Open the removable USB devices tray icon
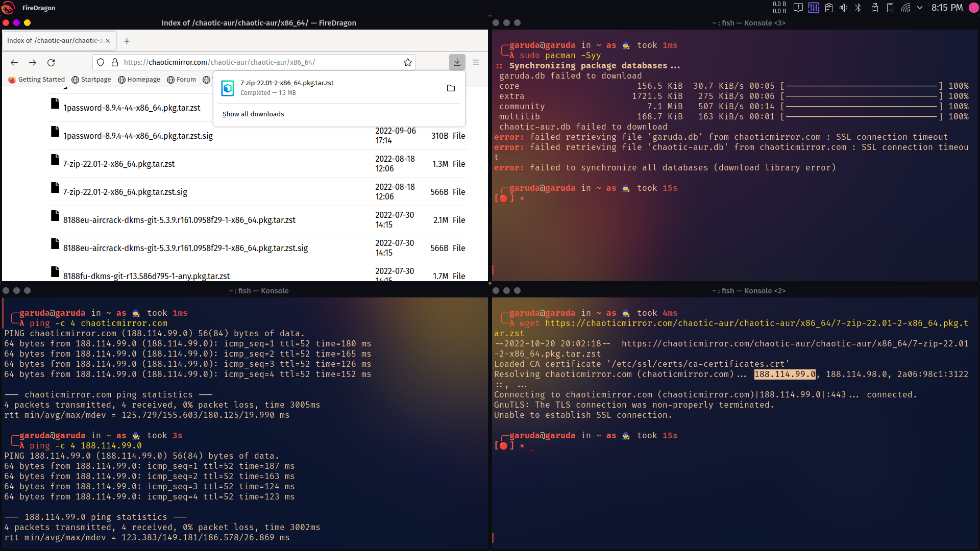This screenshot has height=551, width=980. [x=875, y=8]
